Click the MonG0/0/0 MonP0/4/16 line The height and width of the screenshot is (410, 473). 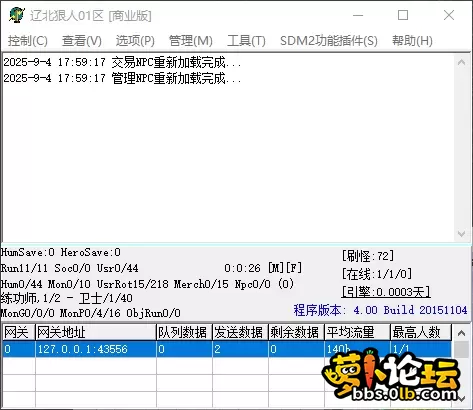coord(90,313)
